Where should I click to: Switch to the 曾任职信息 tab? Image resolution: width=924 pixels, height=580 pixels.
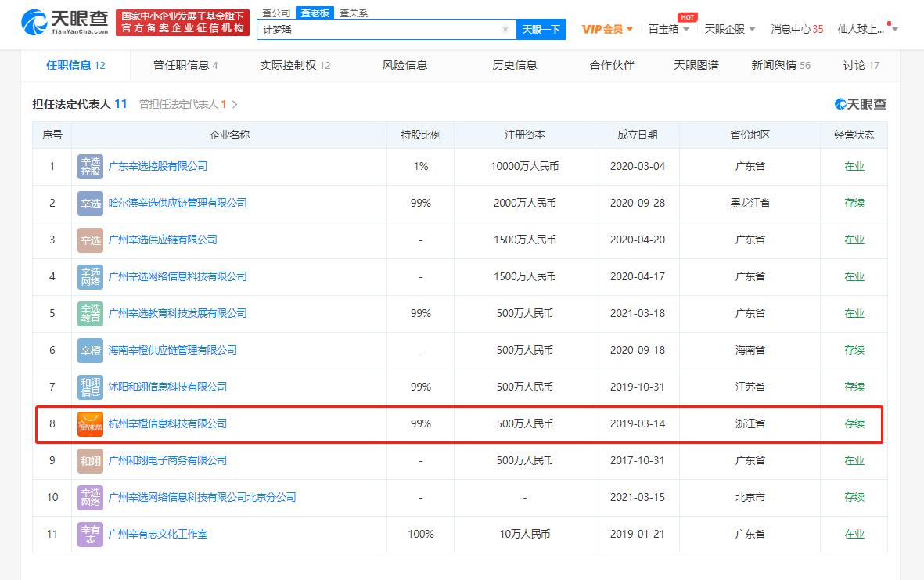185,66
